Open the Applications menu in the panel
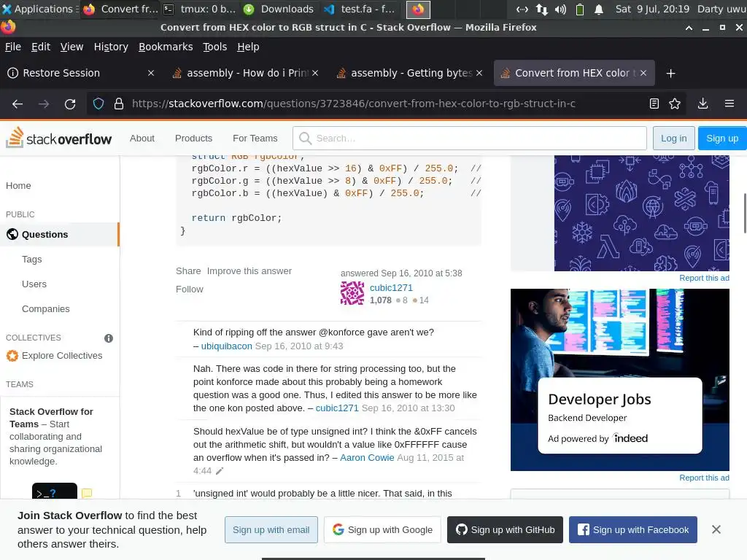The height and width of the screenshot is (560, 747). tap(39, 9)
